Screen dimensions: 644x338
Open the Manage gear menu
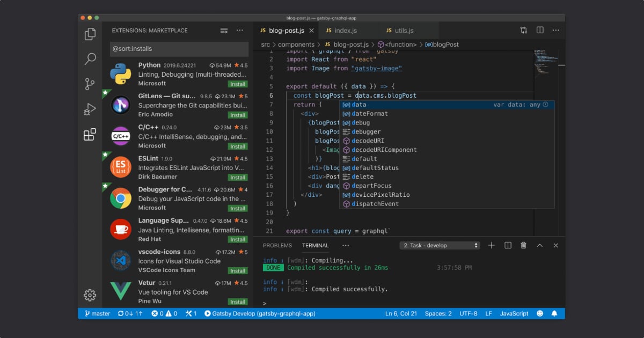(x=90, y=295)
